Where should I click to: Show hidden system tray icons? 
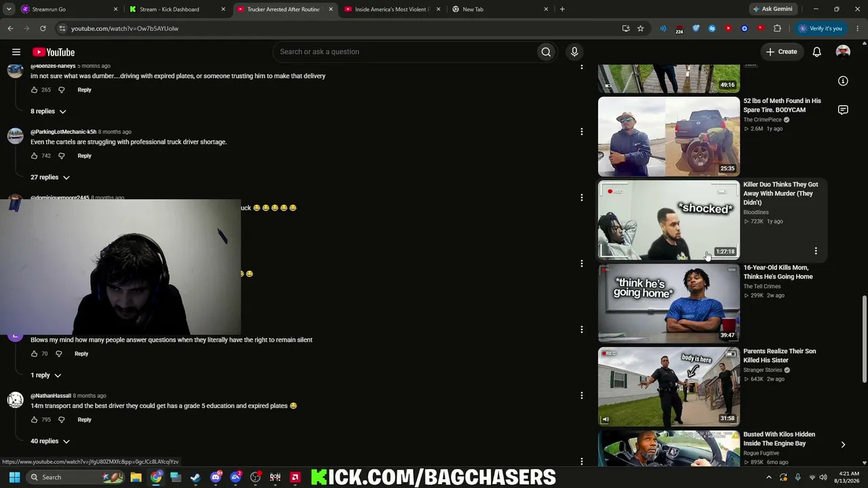tap(768, 477)
